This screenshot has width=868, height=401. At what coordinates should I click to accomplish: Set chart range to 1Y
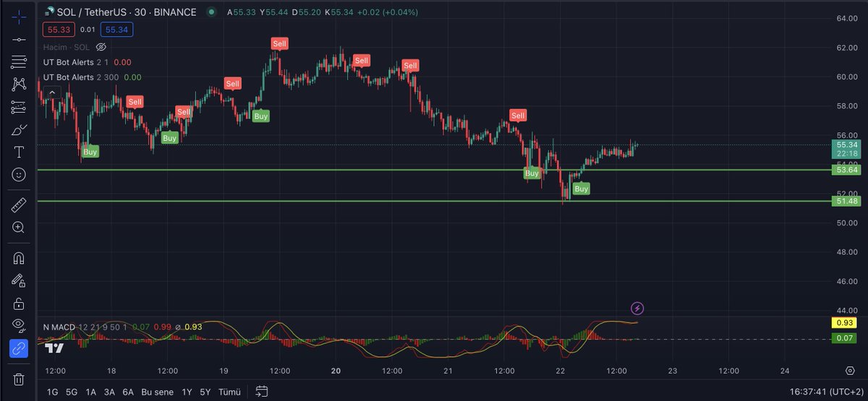186,392
